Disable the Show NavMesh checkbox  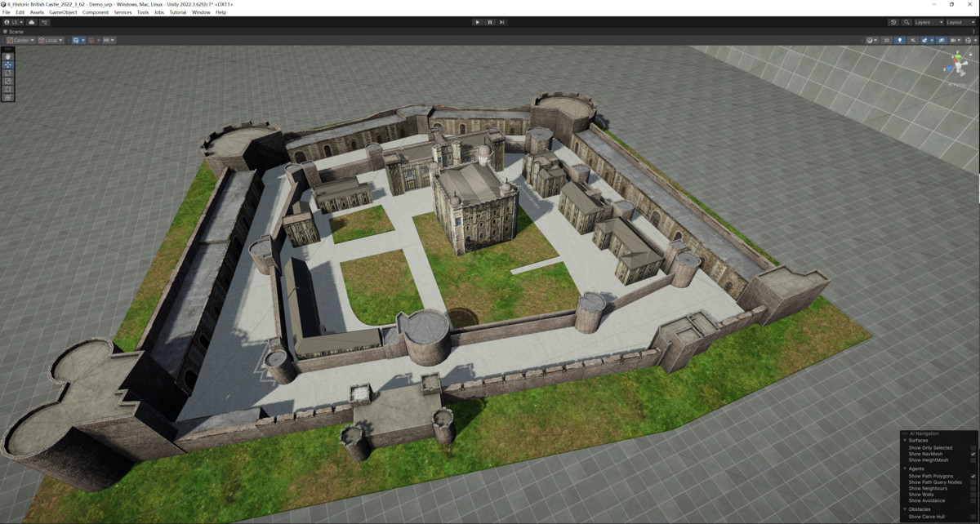click(973, 455)
